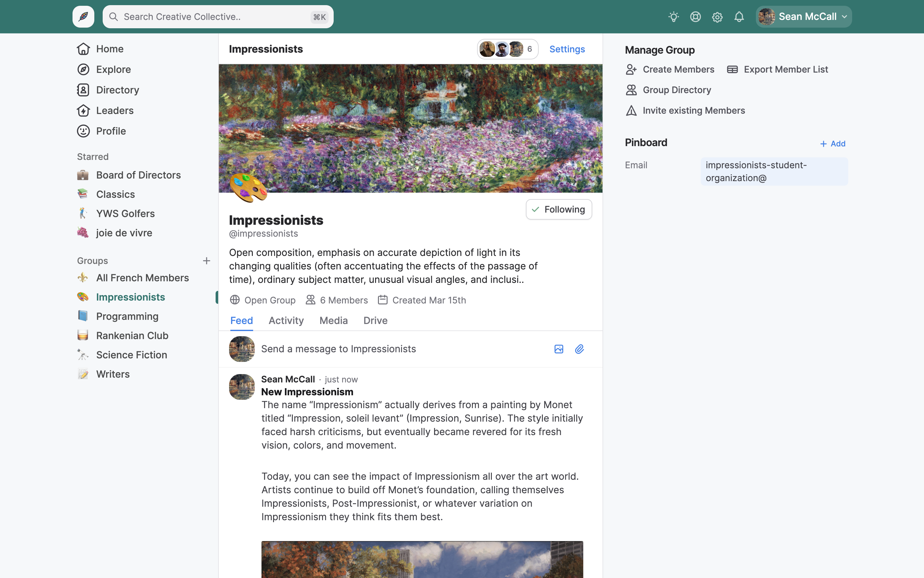This screenshot has width=924, height=578.
Task: Click Export Member List
Action: click(x=778, y=70)
